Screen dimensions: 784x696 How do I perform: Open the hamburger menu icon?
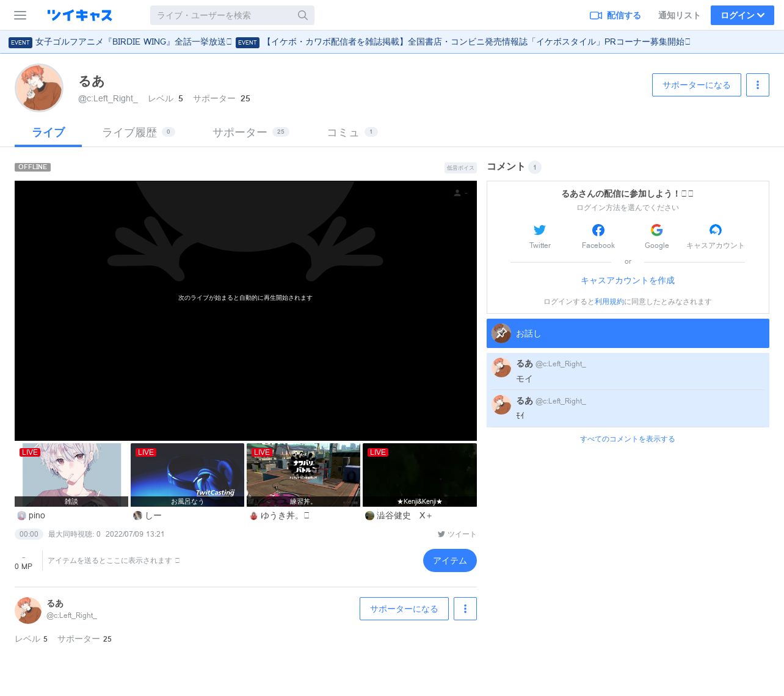point(20,15)
